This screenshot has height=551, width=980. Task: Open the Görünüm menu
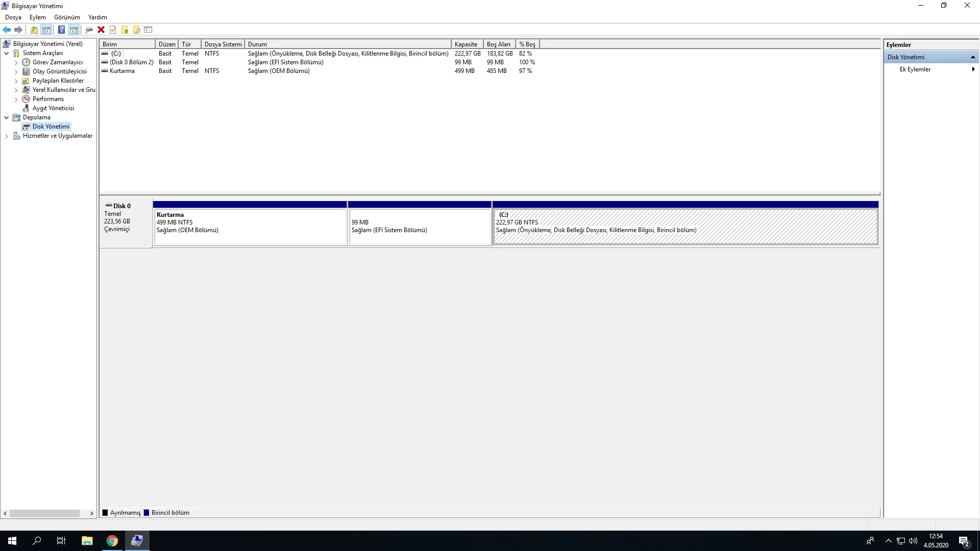point(67,17)
